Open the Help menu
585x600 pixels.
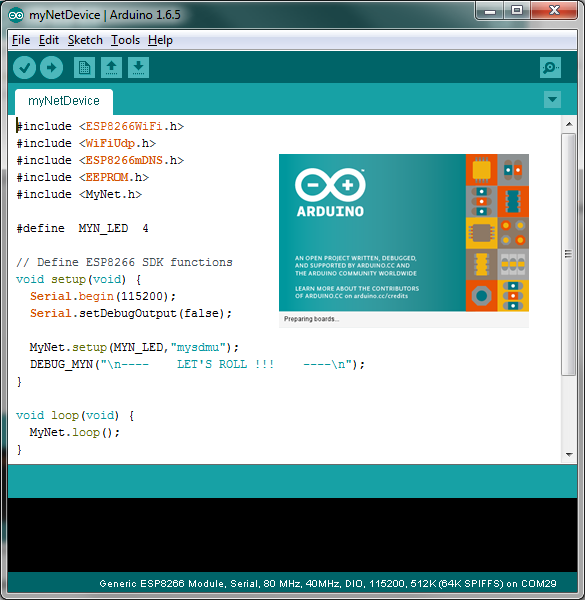click(x=160, y=40)
